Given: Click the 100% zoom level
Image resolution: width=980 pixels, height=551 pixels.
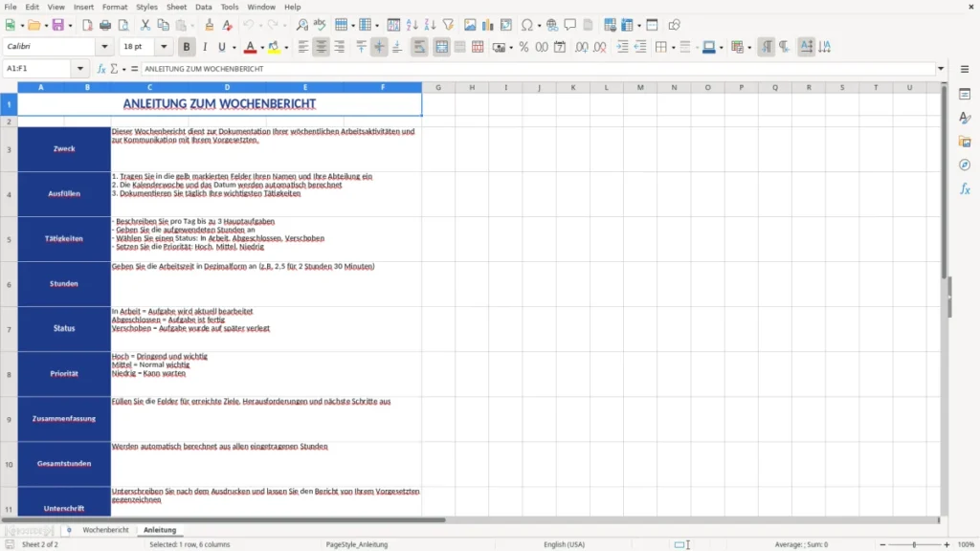Looking at the screenshot, I should [x=967, y=544].
